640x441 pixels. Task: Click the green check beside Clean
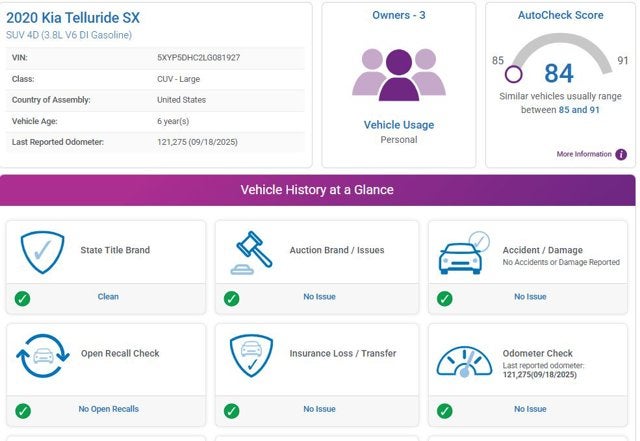[21, 298]
